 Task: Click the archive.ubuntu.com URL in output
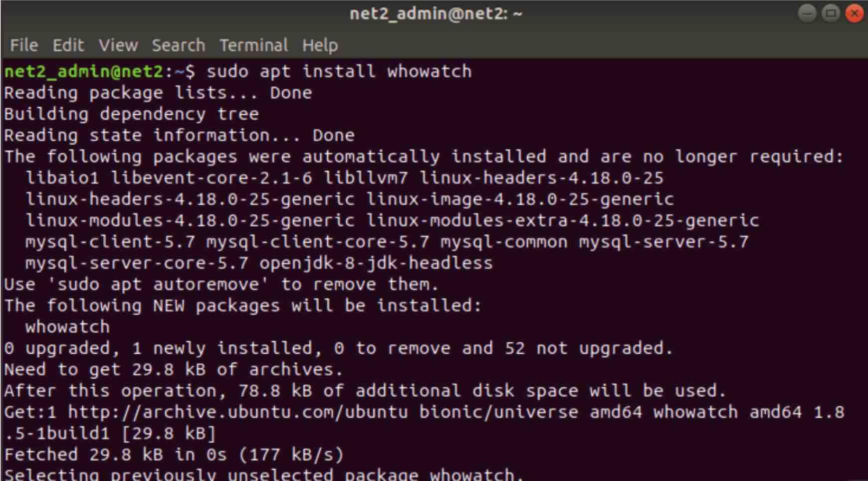click(238, 412)
